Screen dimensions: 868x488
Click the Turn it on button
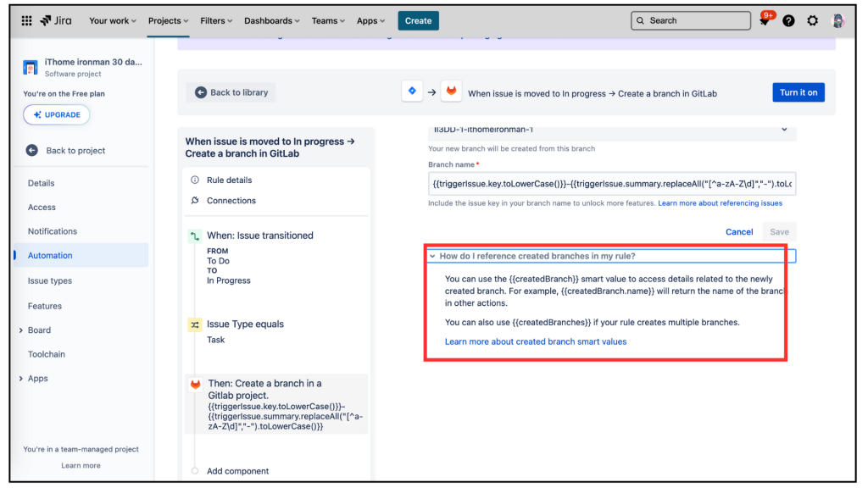(x=798, y=92)
